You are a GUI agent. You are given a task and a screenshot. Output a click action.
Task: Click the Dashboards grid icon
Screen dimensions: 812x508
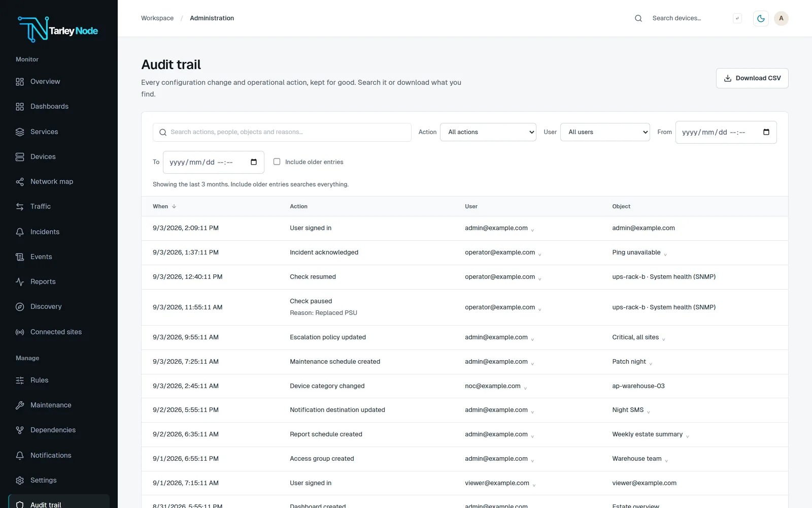pyautogui.click(x=20, y=107)
